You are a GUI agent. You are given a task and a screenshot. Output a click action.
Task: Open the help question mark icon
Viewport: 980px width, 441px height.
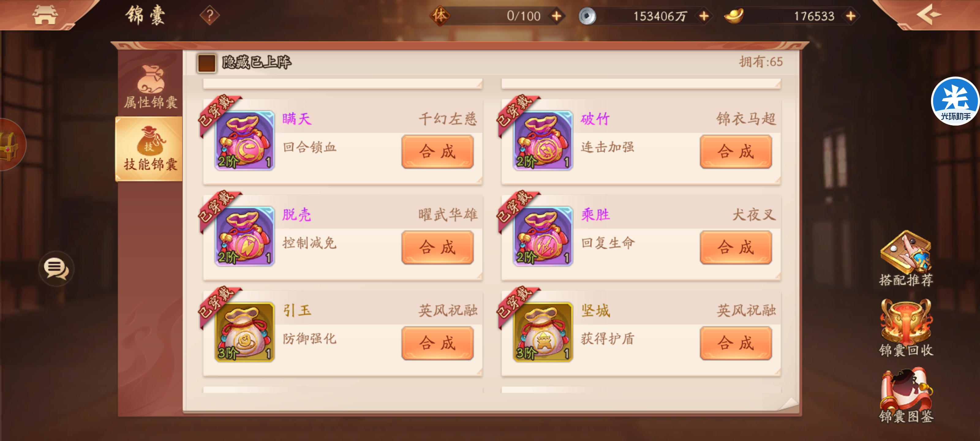[x=209, y=16]
